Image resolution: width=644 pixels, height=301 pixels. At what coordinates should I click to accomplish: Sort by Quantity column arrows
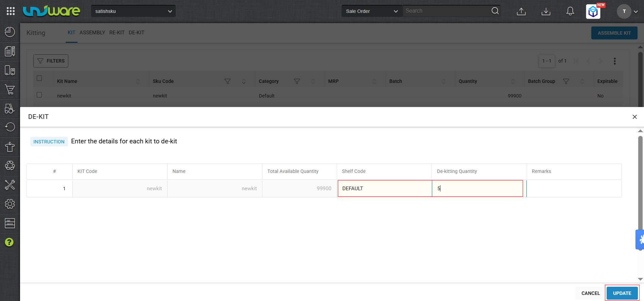pos(513,81)
